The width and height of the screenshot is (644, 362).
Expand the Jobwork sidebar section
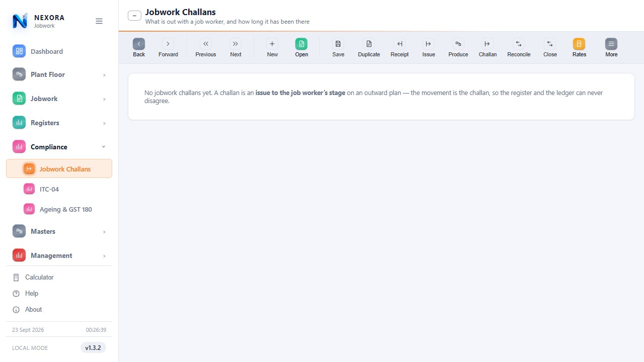(59, 99)
